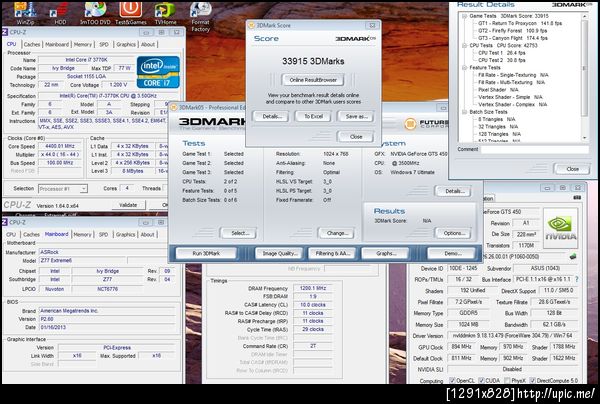600x404 pixels.
Task: Export the score with To Excel button
Action: 313,116
